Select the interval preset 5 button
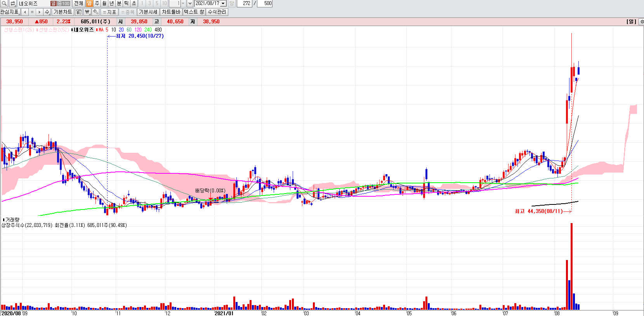The height and width of the screenshot is (316, 644). (x=157, y=3)
